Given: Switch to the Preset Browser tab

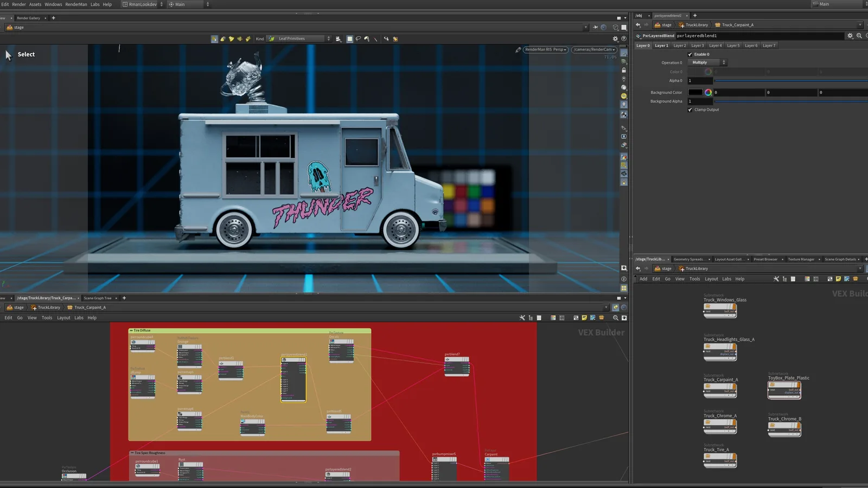Looking at the screenshot, I should (x=765, y=260).
